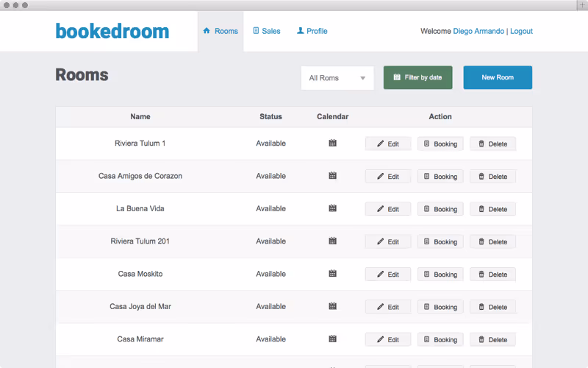This screenshot has height=368, width=588.
Task: Edit the Casa Moskito room
Action: 388,275
